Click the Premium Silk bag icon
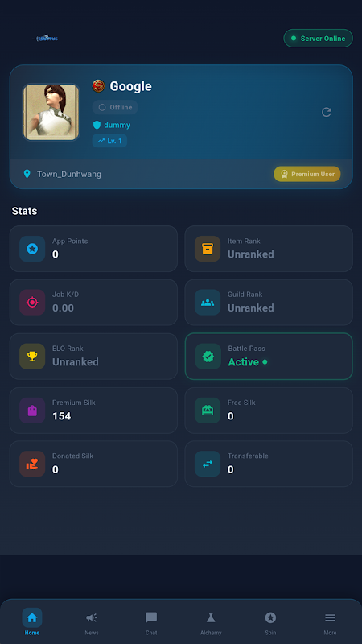The image size is (362, 644). (x=32, y=411)
